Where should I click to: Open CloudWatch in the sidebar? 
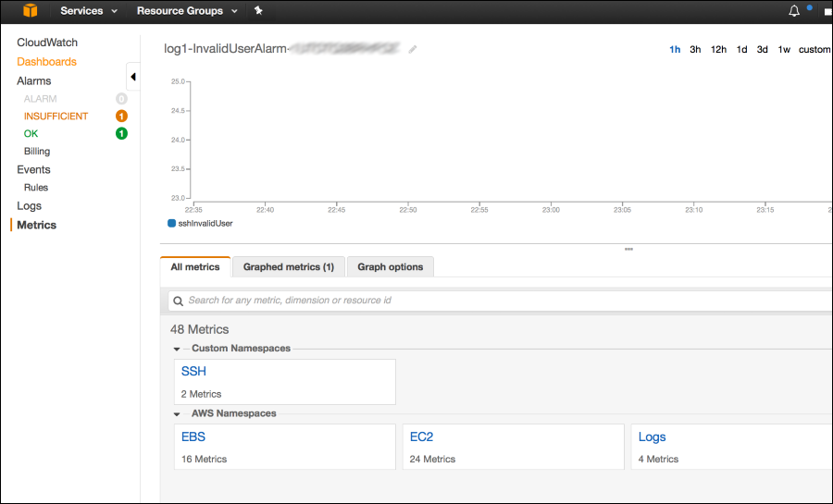(x=47, y=43)
